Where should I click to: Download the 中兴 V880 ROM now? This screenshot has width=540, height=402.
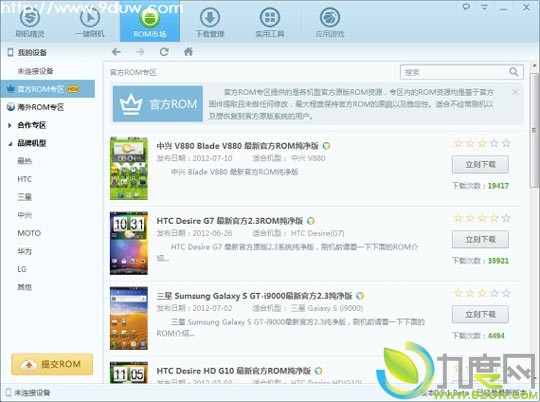click(x=480, y=165)
